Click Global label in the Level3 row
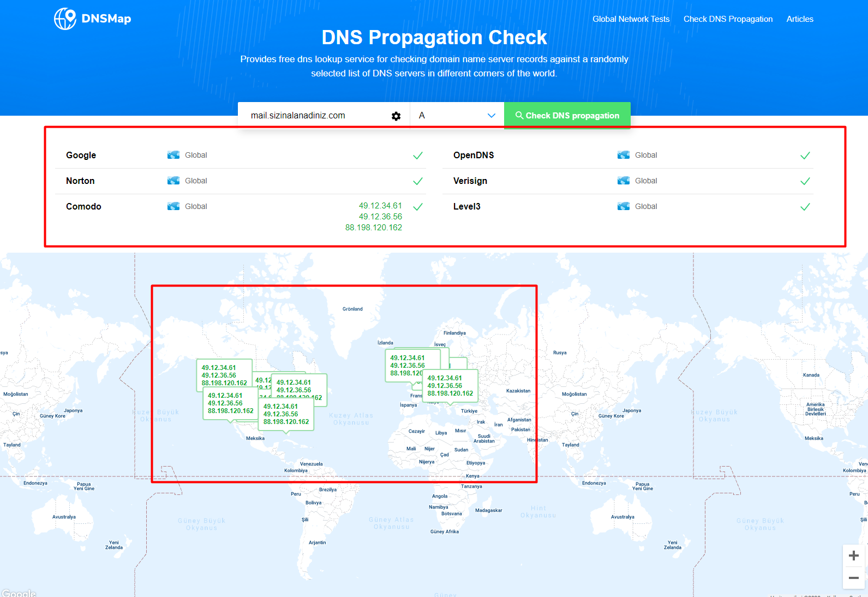The image size is (868, 597). 646,206
